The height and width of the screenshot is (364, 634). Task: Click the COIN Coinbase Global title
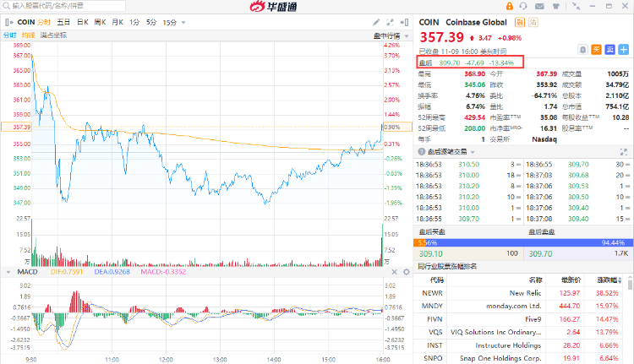click(462, 22)
